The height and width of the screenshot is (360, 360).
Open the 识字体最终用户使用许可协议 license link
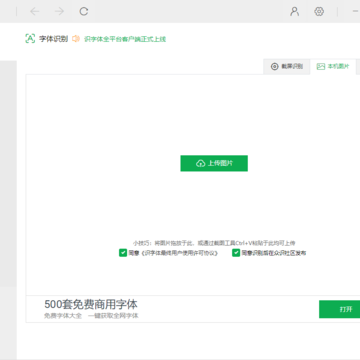[x=180, y=253]
